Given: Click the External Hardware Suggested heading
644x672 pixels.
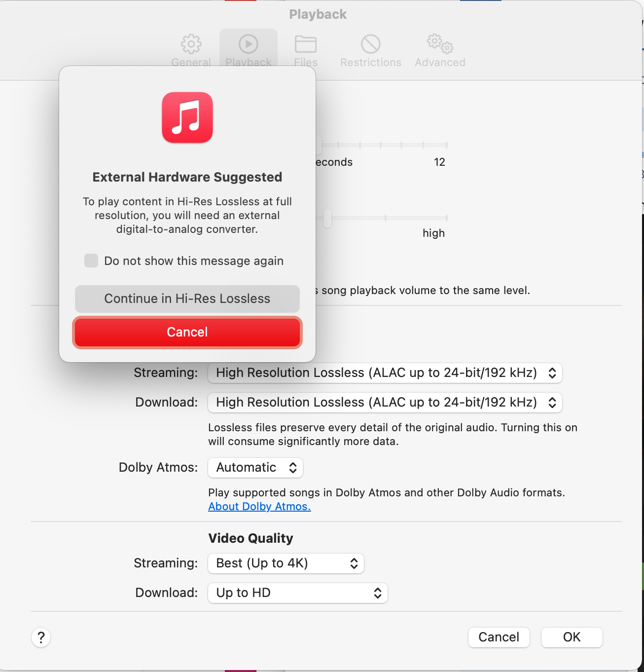Looking at the screenshot, I should tap(187, 177).
